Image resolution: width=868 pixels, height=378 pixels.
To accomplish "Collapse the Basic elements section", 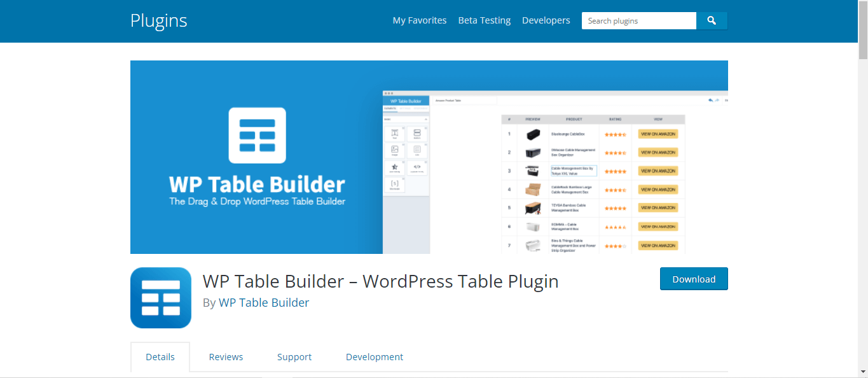I will tap(425, 118).
